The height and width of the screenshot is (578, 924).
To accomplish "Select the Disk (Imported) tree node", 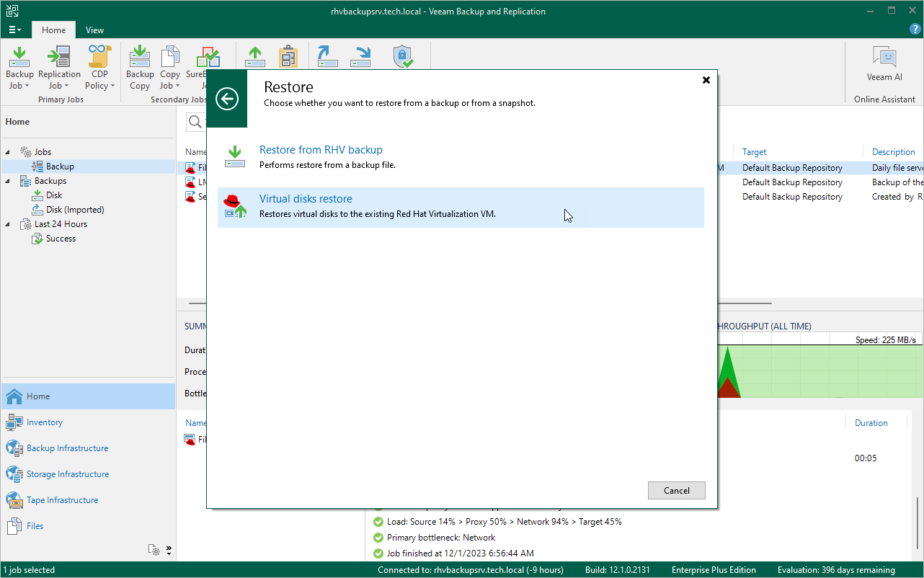I will pos(75,210).
